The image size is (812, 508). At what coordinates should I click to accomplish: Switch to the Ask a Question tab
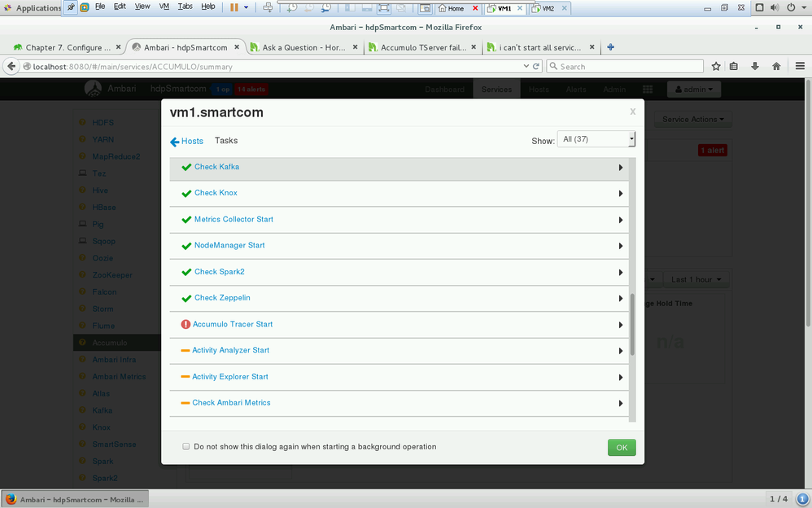[304, 47]
